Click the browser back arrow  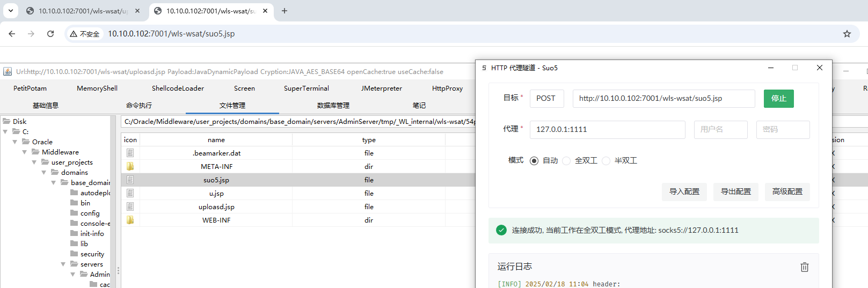12,34
